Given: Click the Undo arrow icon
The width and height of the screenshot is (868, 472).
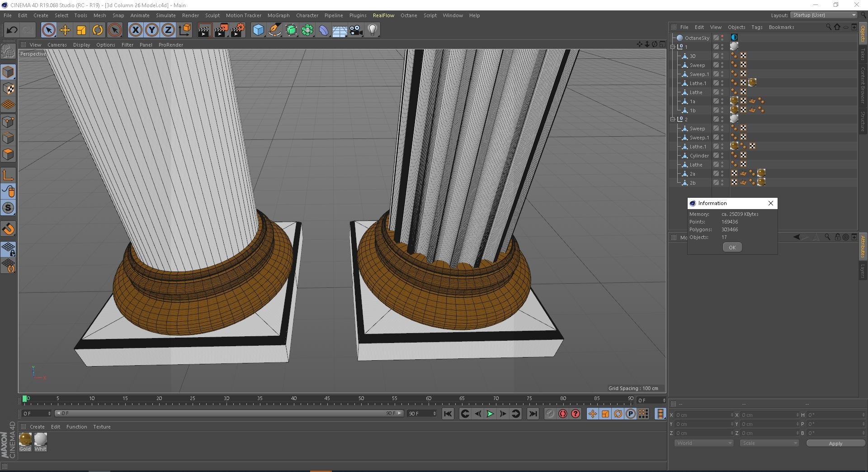Looking at the screenshot, I should point(12,30).
